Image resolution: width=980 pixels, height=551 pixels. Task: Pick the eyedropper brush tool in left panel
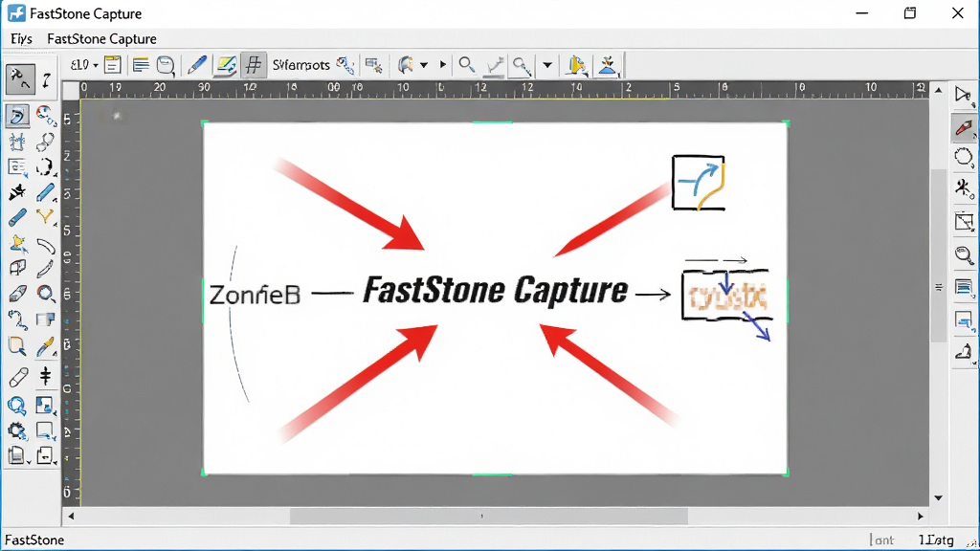(46, 346)
